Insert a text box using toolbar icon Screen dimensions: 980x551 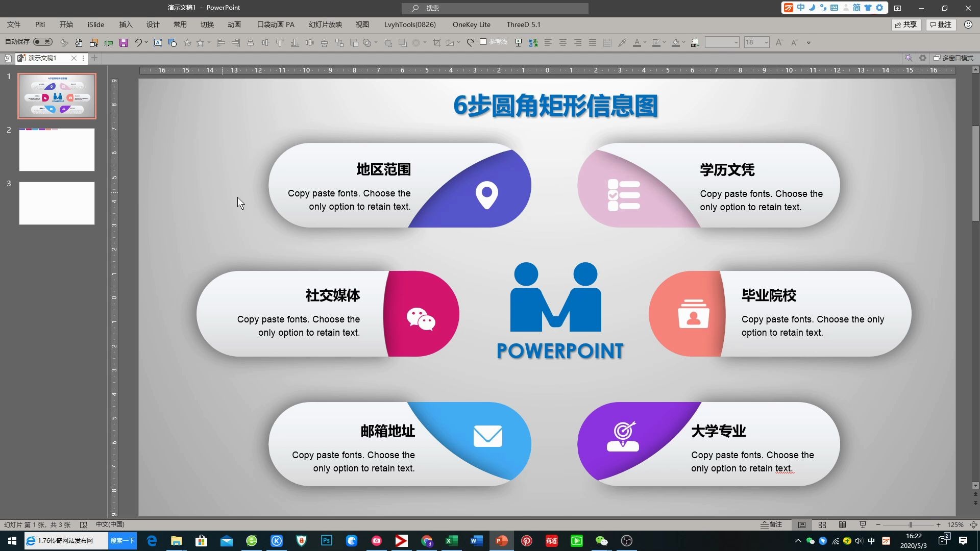pyautogui.click(x=158, y=43)
